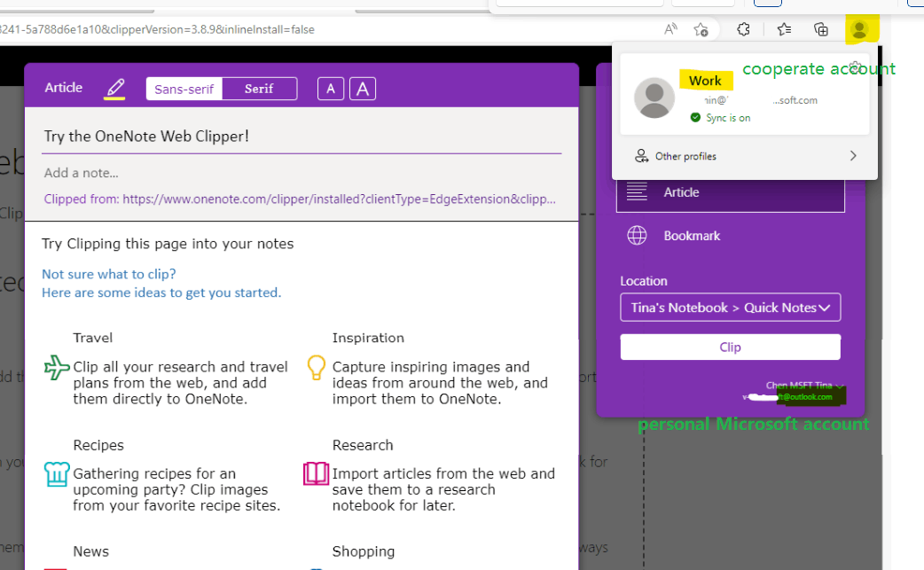Click the highlighter pen icon in clipper
The height and width of the screenshot is (570, 924).
(x=115, y=89)
